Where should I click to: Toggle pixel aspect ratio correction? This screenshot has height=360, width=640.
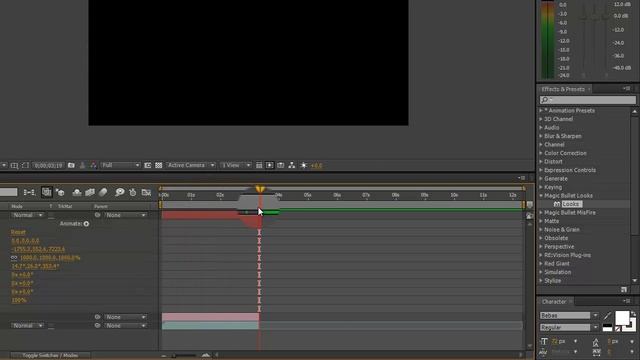coord(258,165)
